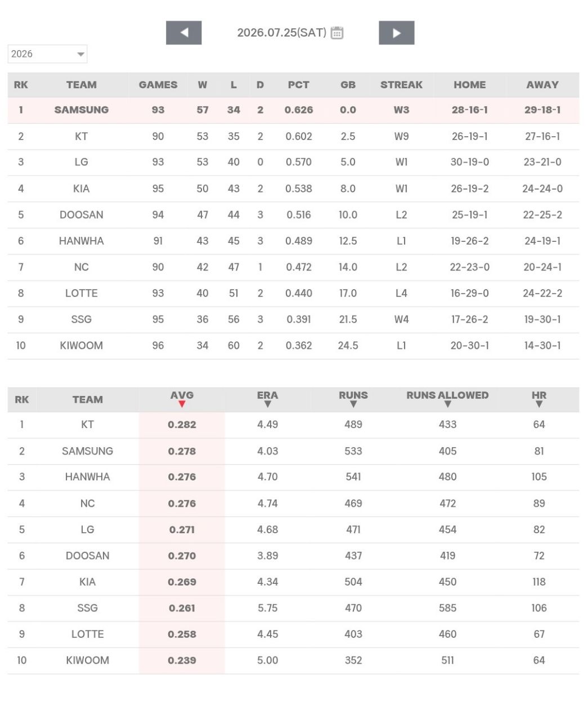The height and width of the screenshot is (720, 588).
Task: Click the GAMES column header
Action: 158,85
